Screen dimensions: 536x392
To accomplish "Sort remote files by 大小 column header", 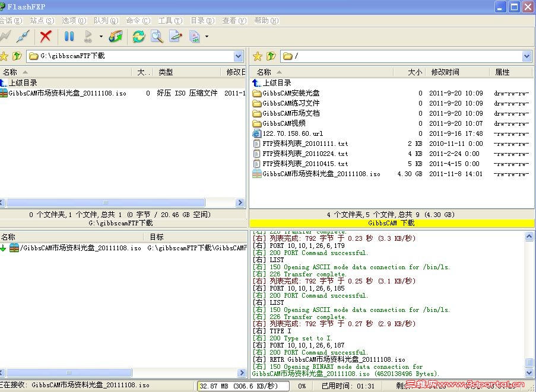I will tap(410, 72).
